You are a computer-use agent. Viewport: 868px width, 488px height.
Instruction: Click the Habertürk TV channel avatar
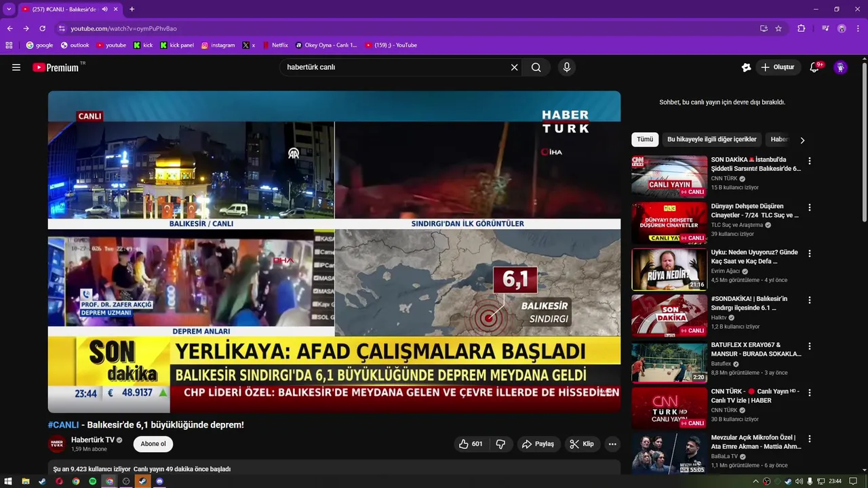tap(56, 444)
